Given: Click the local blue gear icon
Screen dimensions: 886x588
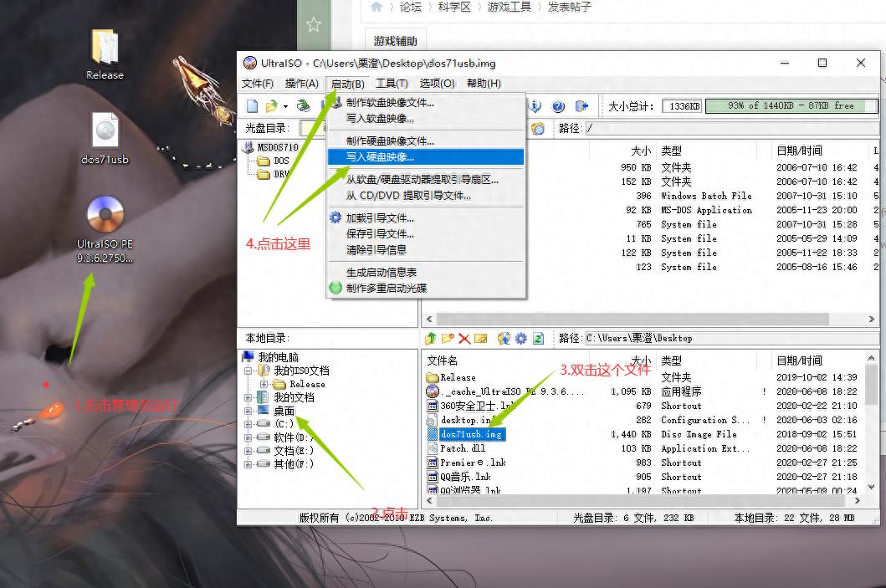Looking at the screenshot, I should tap(520, 339).
